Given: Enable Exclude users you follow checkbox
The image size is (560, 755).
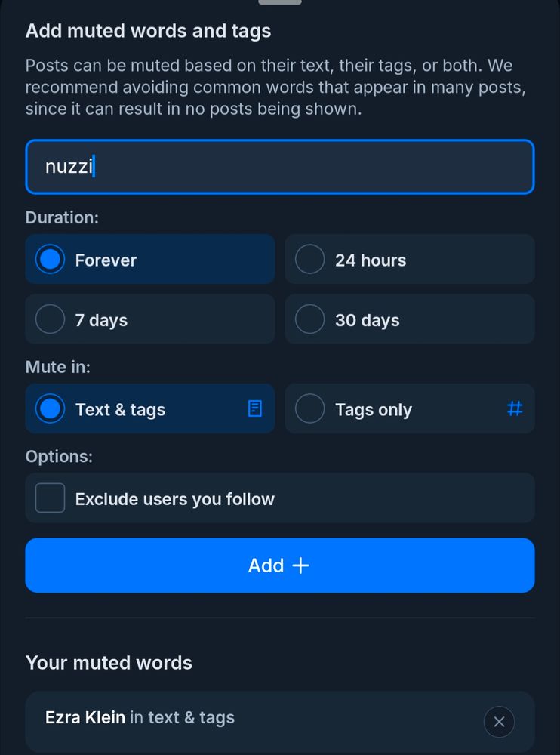Looking at the screenshot, I should [51, 498].
